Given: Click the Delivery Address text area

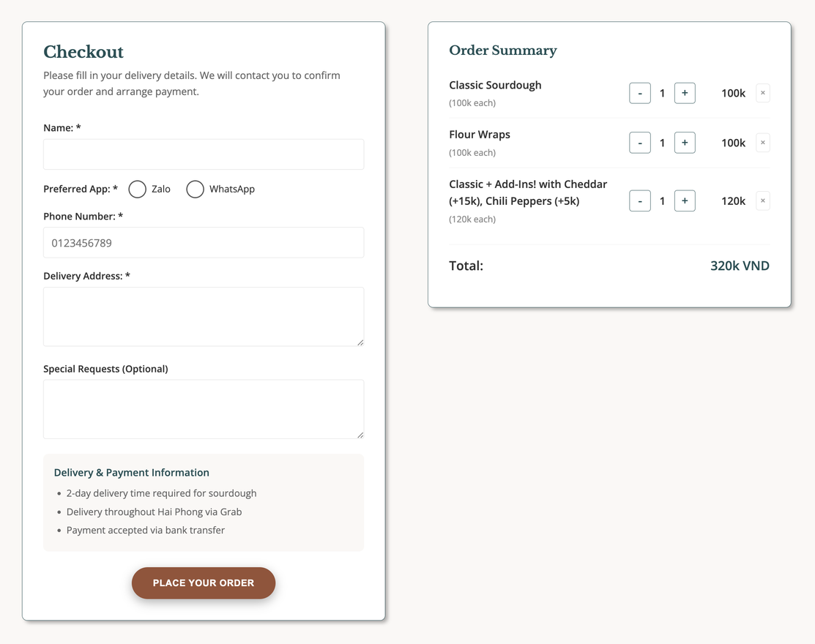Looking at the screenshot, I should point(204,316).
